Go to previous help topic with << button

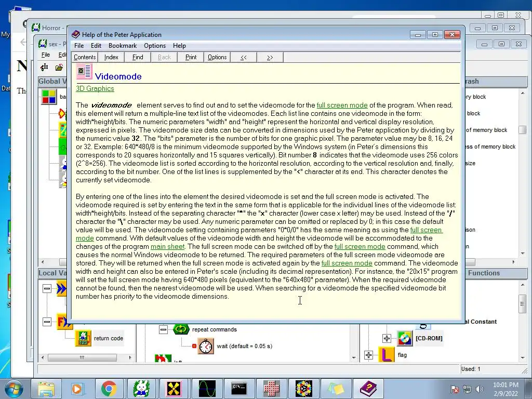(x=244, y=57)
